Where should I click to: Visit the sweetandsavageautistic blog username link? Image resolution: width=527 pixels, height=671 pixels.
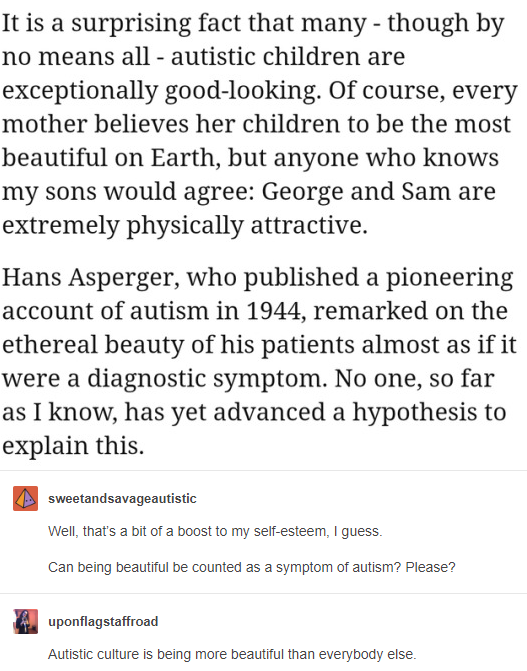122,499
